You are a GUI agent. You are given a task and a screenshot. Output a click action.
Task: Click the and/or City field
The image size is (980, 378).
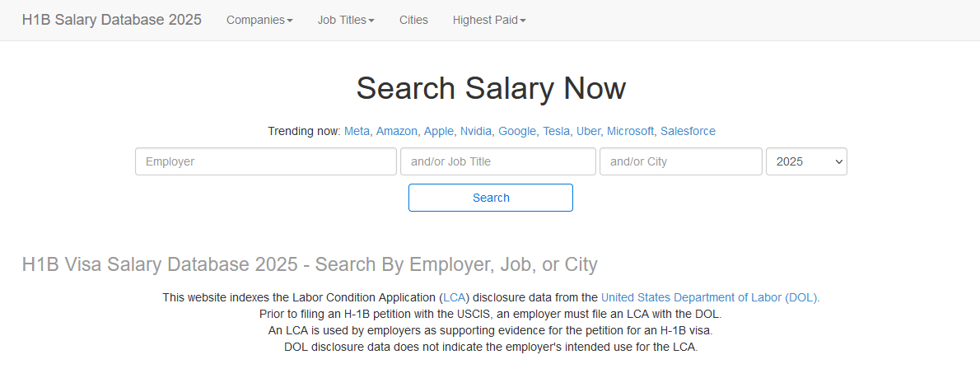680,161
